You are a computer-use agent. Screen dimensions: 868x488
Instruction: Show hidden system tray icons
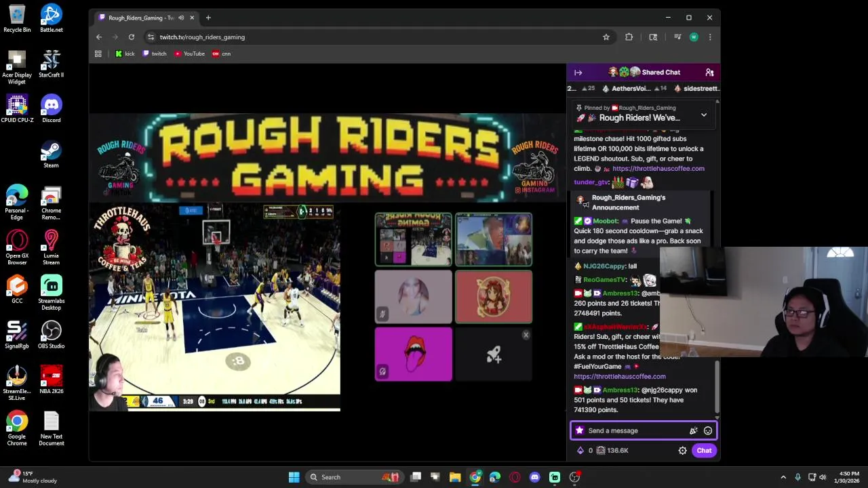click(x=783, y=477)
